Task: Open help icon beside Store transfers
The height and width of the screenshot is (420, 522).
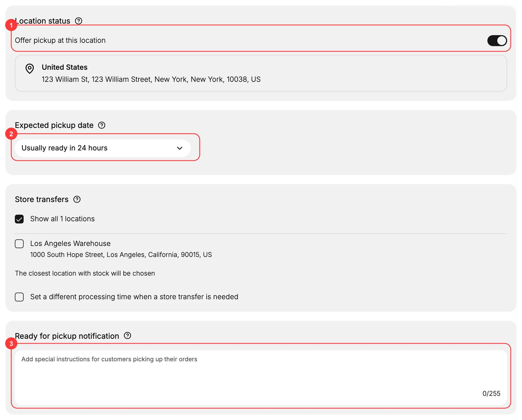Action: click(77, 199)
